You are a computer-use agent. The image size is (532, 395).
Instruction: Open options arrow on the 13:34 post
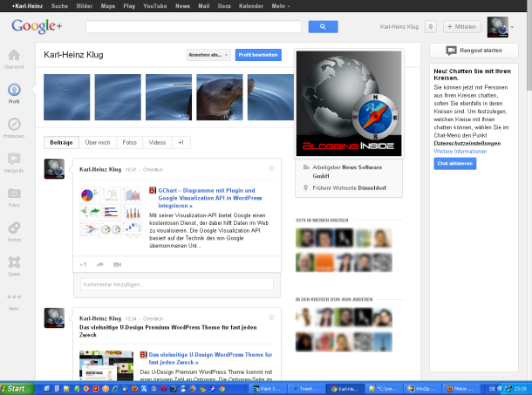[x=271, y=317]
